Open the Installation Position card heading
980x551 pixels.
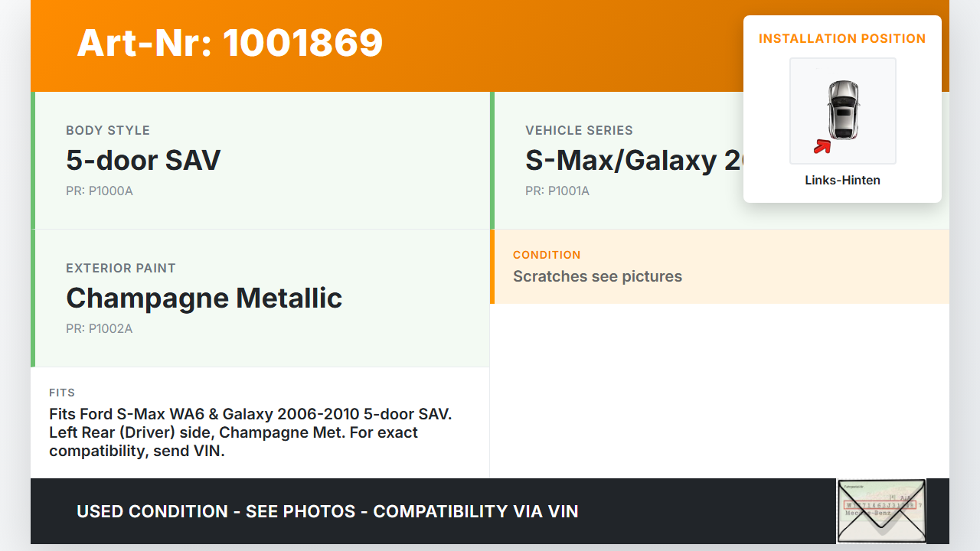coord(842,38)
